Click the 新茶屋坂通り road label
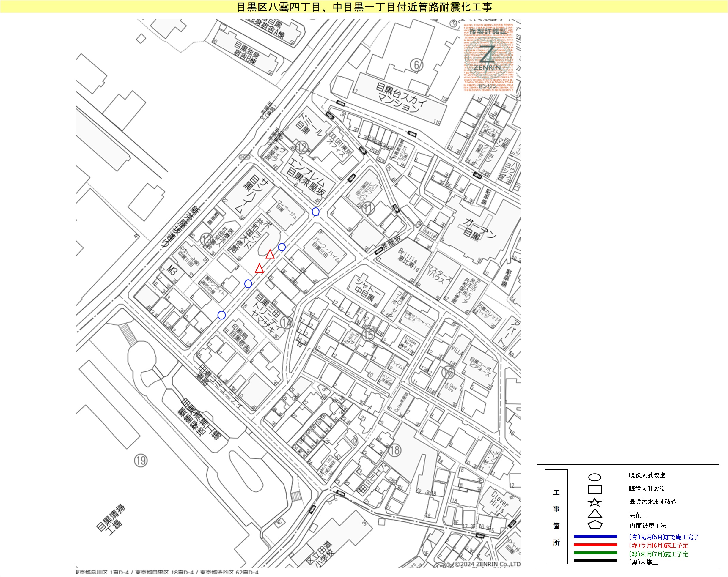 coord(180,227)
